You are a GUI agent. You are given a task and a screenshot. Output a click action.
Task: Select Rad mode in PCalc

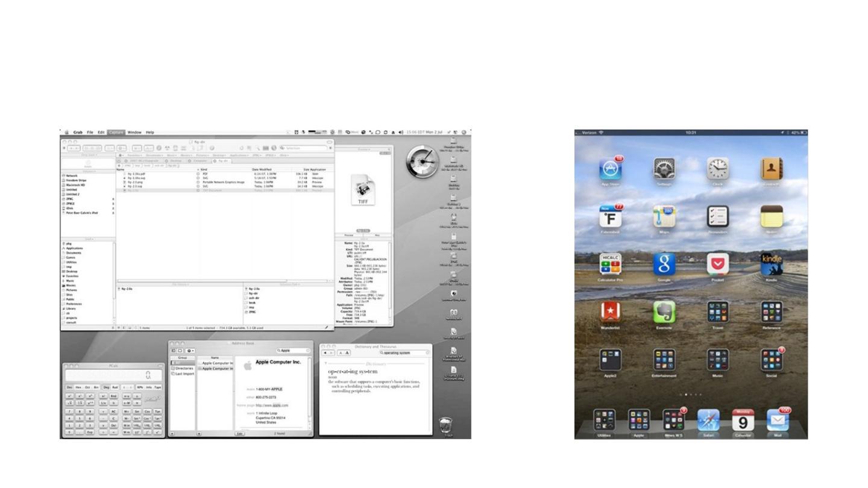click(115, 387)
